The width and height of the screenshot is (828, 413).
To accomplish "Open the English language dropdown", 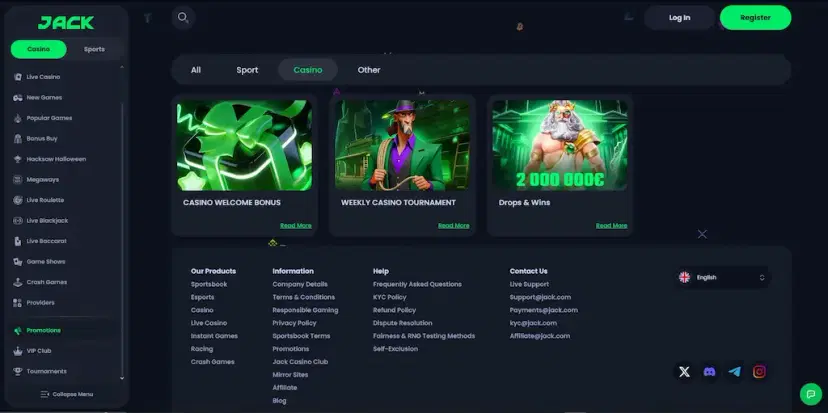I will tap(722, 277).
